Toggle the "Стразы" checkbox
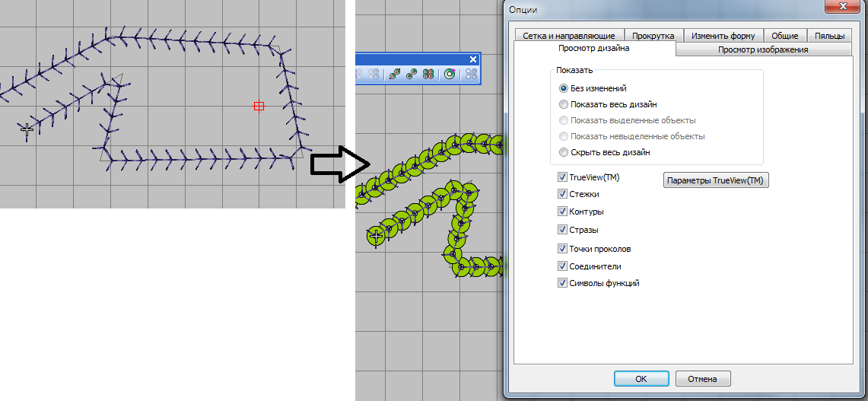This screenshot has height=401, width=868. point(563,229)
